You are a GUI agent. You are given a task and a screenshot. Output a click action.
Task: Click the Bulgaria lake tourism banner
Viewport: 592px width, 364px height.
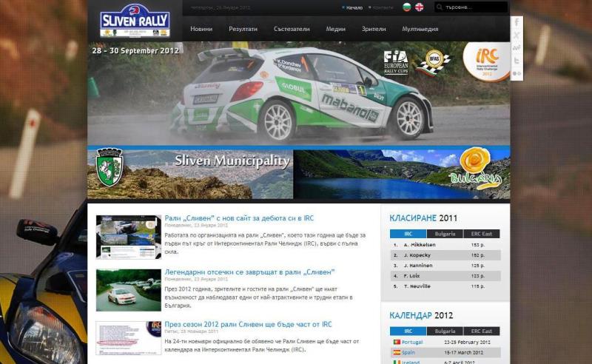(402, 174)
